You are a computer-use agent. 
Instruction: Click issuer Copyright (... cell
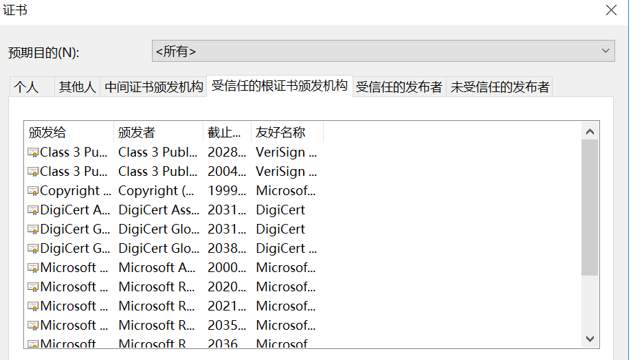point(156,191)
